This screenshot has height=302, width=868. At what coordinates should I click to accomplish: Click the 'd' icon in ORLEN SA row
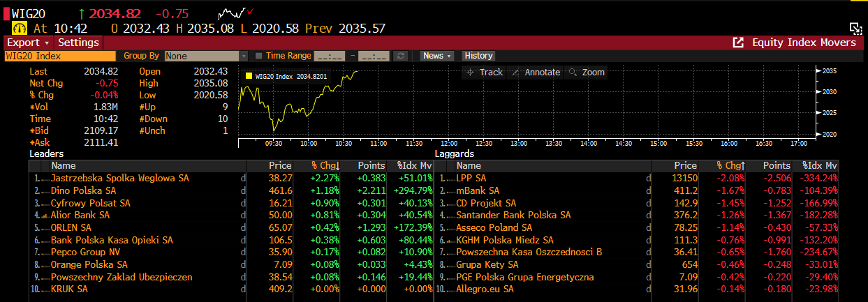point(243,227)
